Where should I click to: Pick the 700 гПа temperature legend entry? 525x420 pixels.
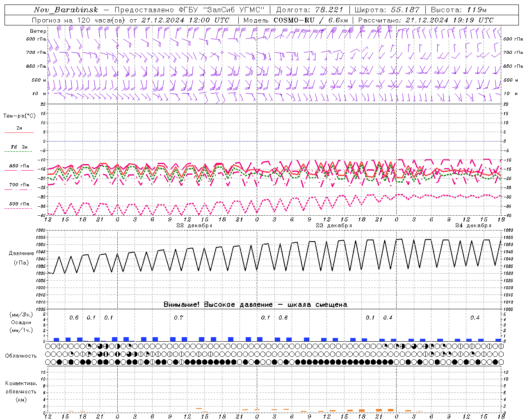pos(19,185)
